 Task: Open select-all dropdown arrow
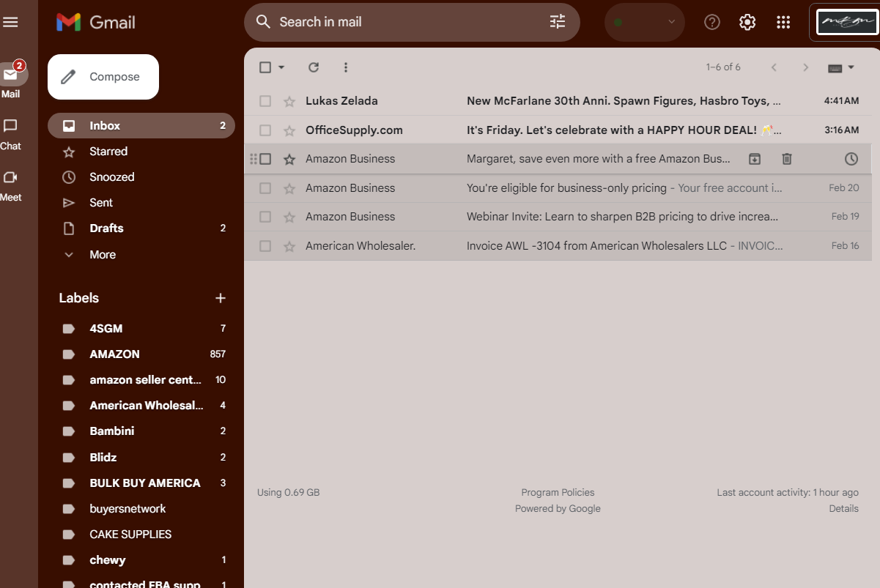click(x=281, y=67)
